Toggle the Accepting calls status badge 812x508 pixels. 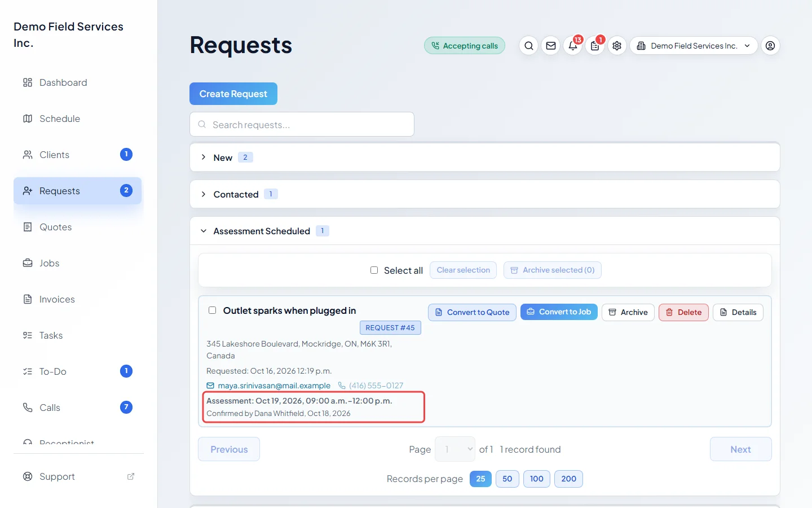tap(465, 46)
